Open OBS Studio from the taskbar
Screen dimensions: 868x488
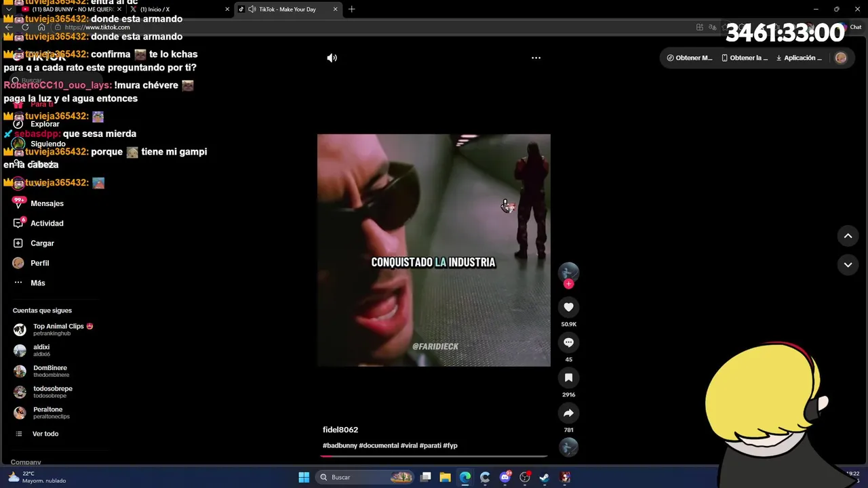pos(525,477)
